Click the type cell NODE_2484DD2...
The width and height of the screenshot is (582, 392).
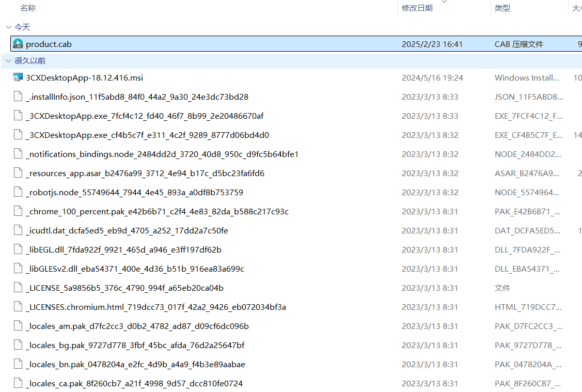point(528,154)
